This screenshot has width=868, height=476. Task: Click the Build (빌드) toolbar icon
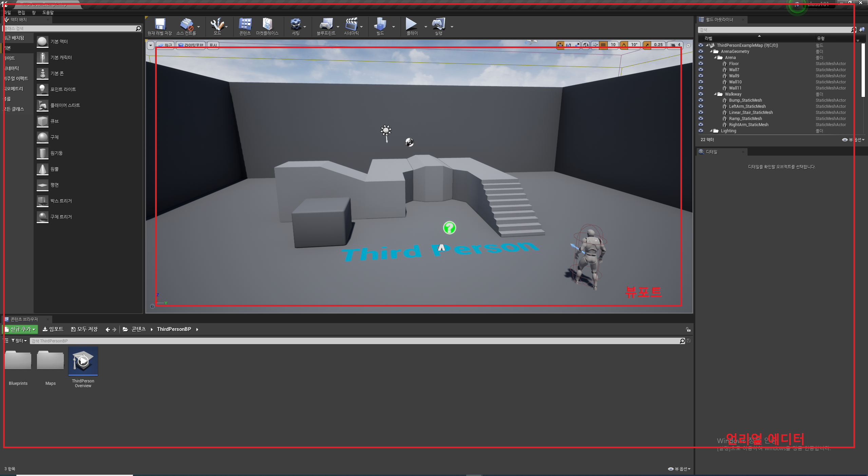(x=380, y=25)
